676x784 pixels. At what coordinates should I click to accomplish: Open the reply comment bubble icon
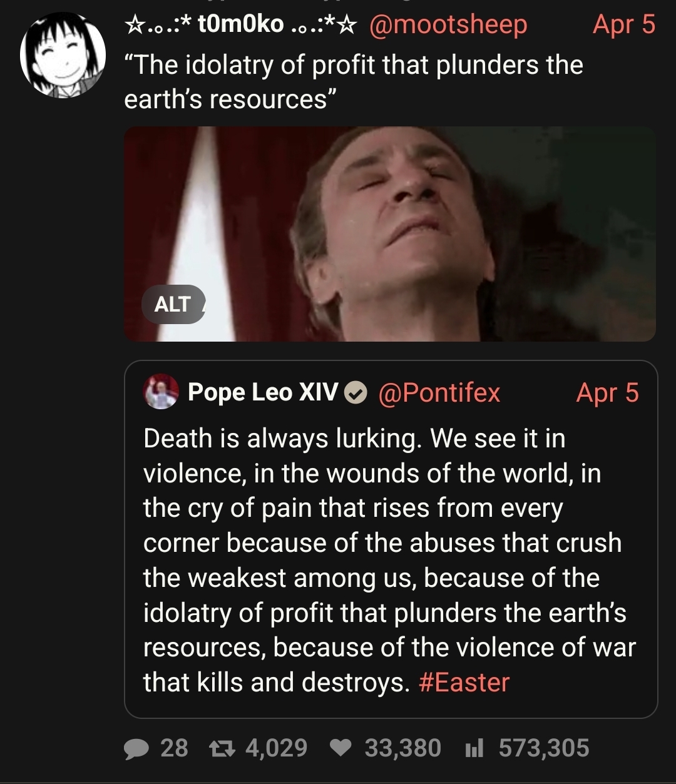click(135, 748)
